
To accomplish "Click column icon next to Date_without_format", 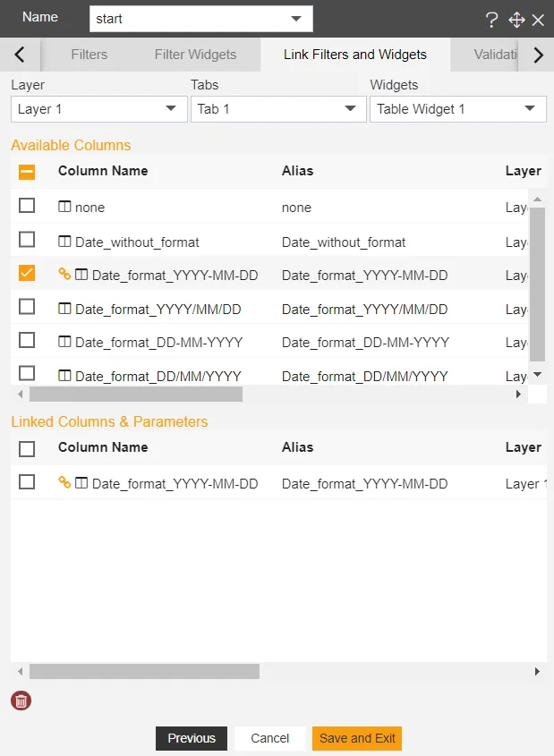I will (x=64, y=241).
